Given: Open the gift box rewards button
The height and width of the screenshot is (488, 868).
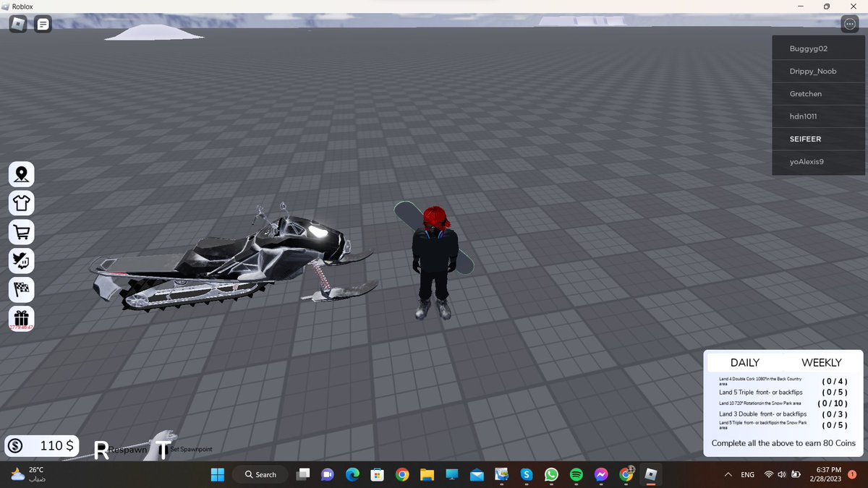Looking at the screenshot, I should [x=22, y=317].
